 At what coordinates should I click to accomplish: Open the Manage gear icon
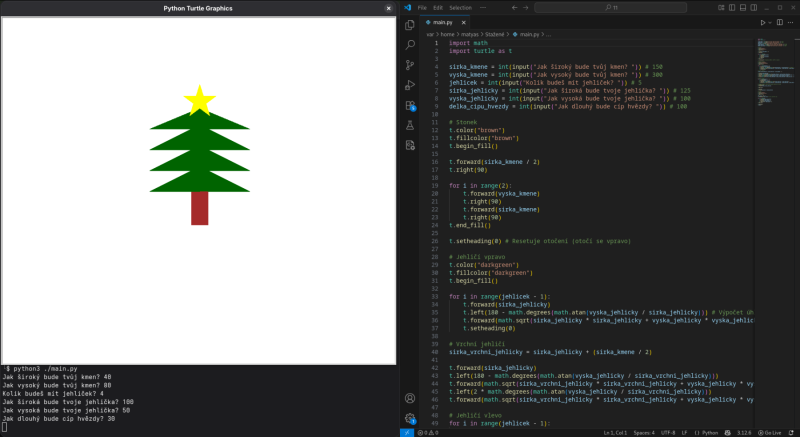[410, 418]
